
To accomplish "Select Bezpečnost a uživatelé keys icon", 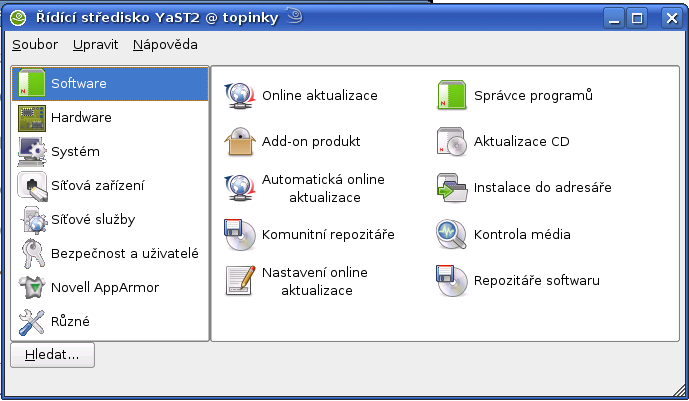I will click(x=33, y=253).
